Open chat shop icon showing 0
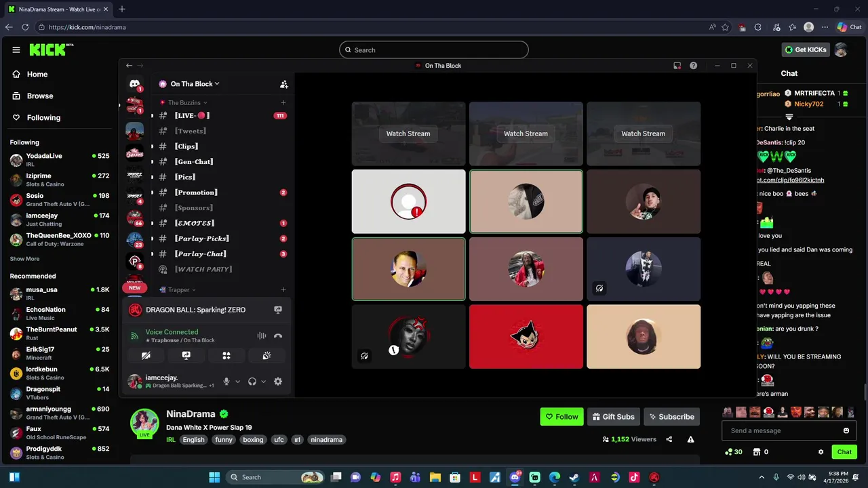 [761, 452]
